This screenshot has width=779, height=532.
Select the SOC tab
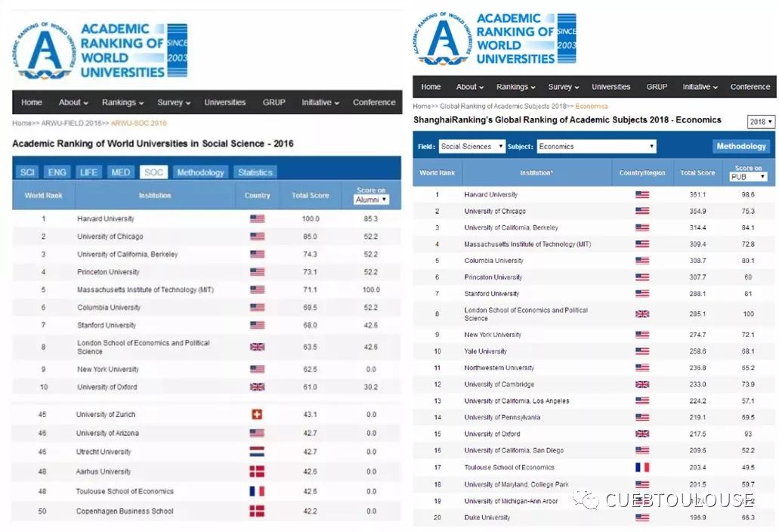[153, 172]
